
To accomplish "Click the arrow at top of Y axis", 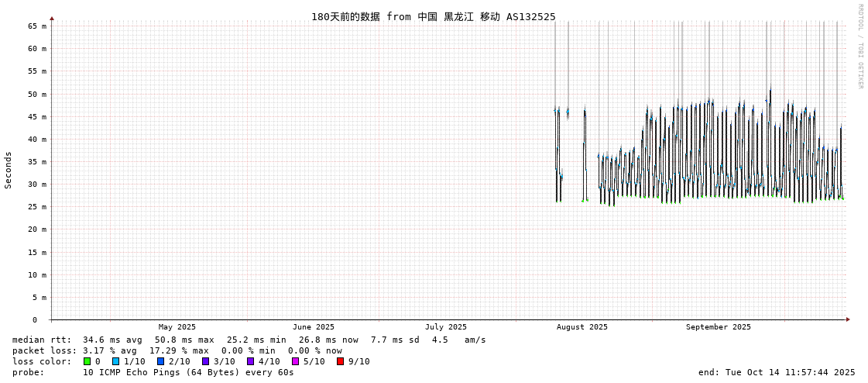I will click(x=52, y=18).
